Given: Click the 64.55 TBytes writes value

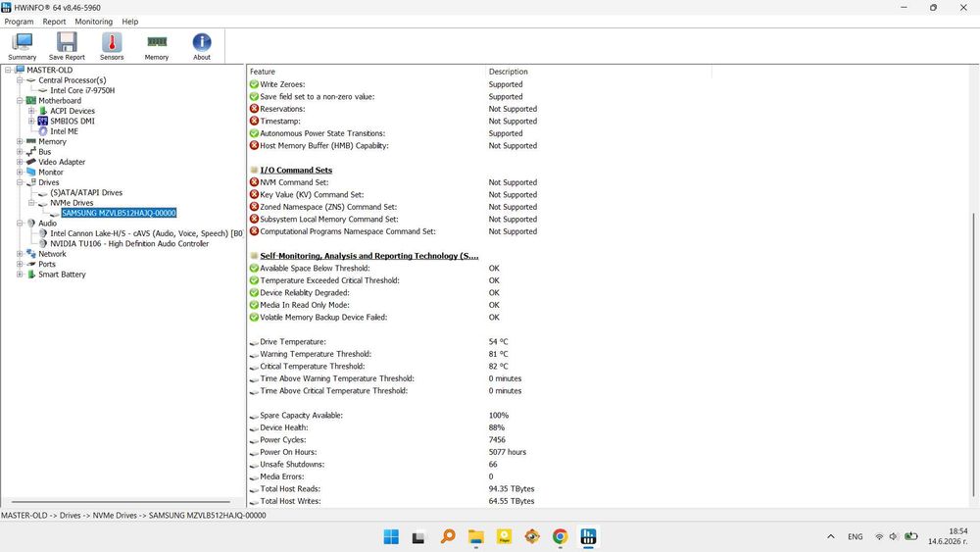Looking at the screenshot, I should click(x=512, y=501).
